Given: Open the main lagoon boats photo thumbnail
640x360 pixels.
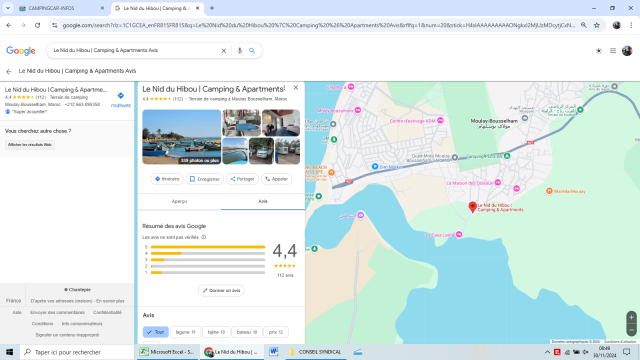Looking at the screenshot, I should 182,137.
